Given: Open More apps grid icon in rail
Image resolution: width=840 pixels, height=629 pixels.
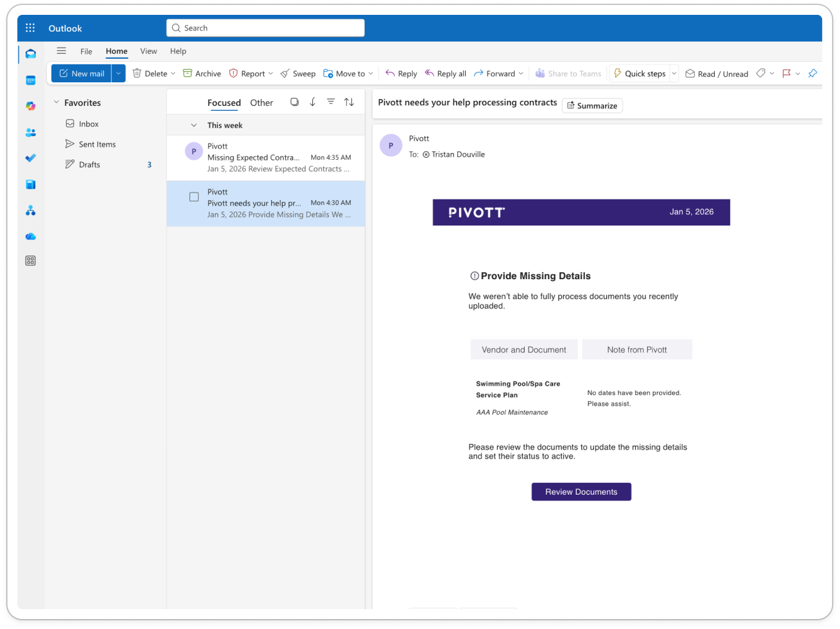Looking at the screenshot, I should coord(30,261).
